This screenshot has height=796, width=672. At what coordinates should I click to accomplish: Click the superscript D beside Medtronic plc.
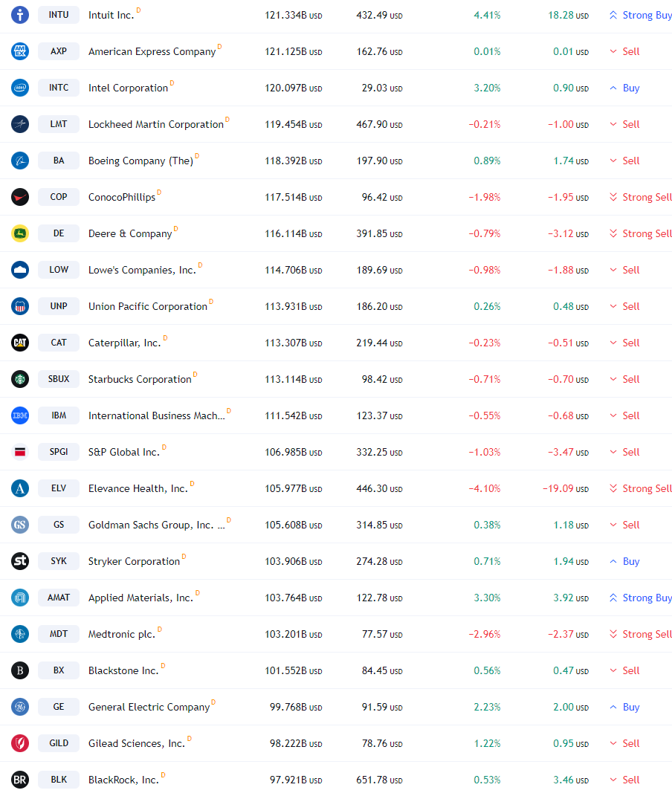point(159,629)
